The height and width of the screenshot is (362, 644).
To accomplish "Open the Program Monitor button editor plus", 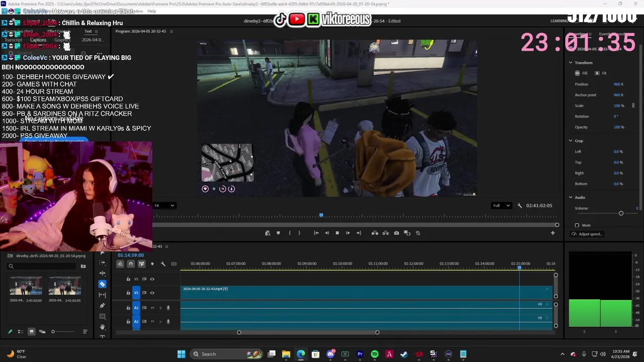I will point(552,233).
